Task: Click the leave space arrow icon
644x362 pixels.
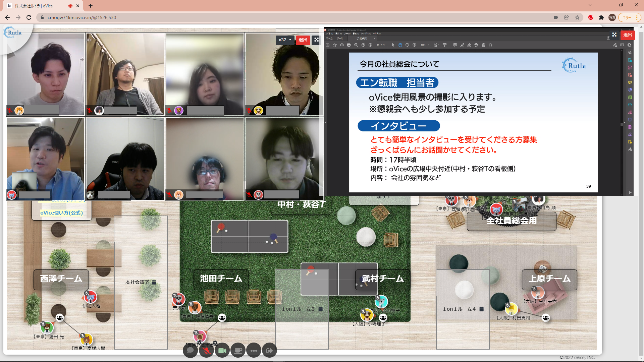Action: click(269, 351)
